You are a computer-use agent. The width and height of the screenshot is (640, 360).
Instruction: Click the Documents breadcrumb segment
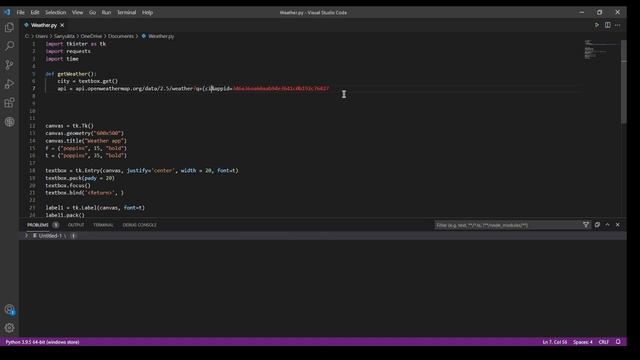click(x=121, y=36)
